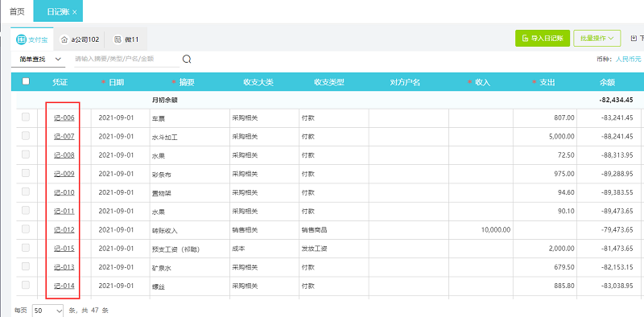Viewport: 644px width, 317px height.
Task: Close the 日记账 tab with the x
Action: point(74,12)
